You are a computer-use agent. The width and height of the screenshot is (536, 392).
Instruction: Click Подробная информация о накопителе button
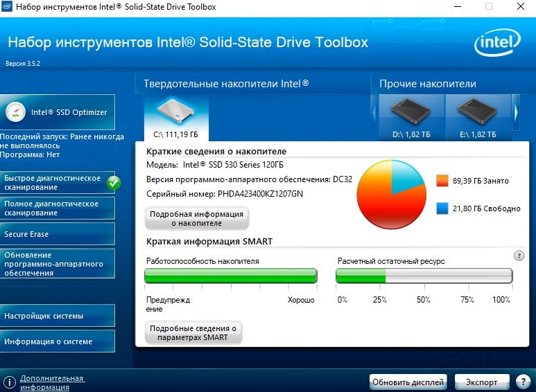197,219
